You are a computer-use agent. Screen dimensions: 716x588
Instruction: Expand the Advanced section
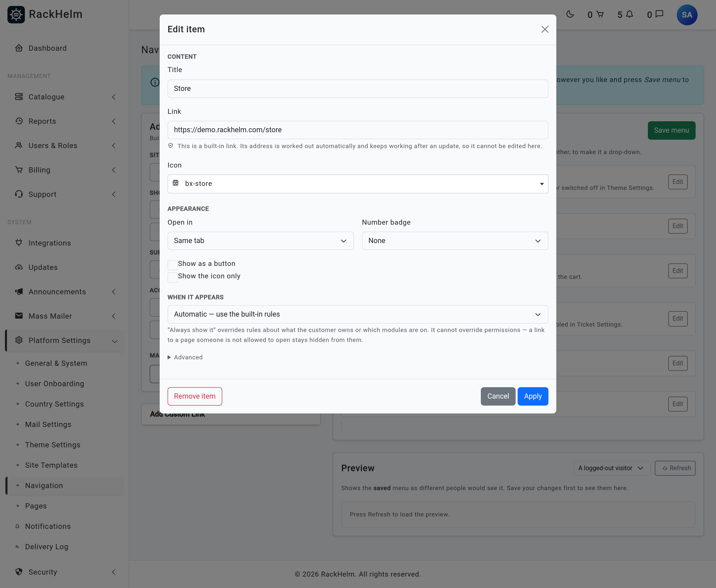185,357
